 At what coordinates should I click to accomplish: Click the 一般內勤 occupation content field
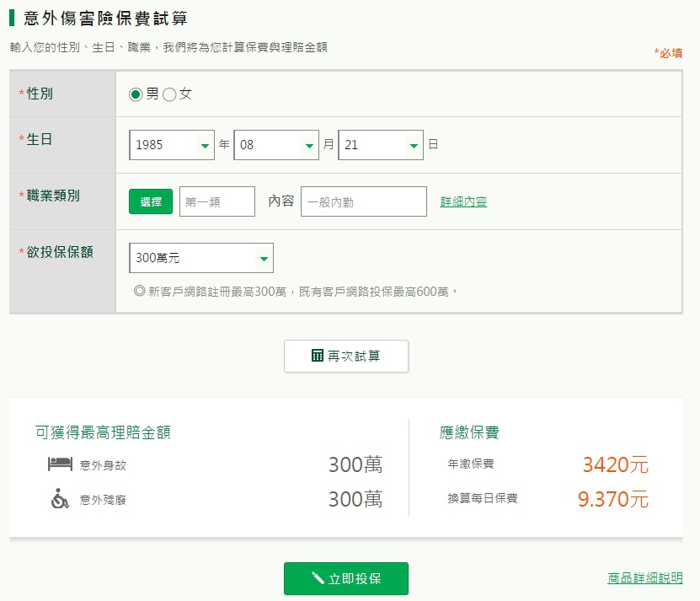pyautogui.click(x=364, y=201)
